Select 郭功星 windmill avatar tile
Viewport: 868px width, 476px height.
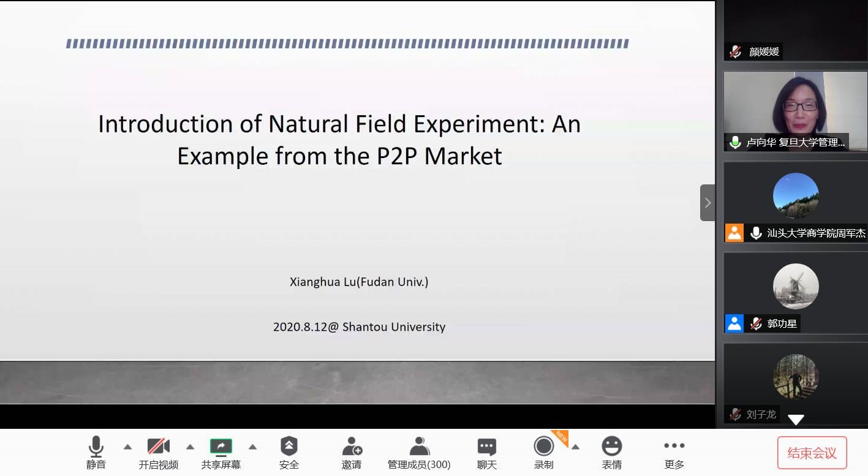tap(795, 287)
